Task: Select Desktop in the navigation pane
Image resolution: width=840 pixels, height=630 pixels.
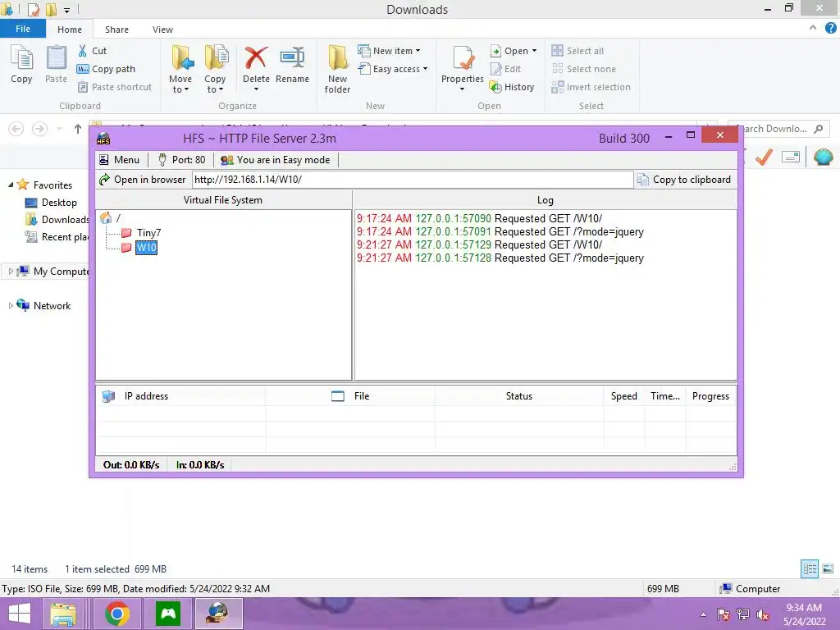Action: pyautogui.click(x=52, y=203)
